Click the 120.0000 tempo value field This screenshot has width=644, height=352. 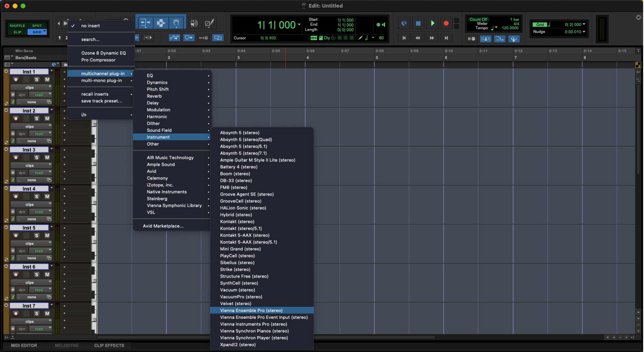510,28
